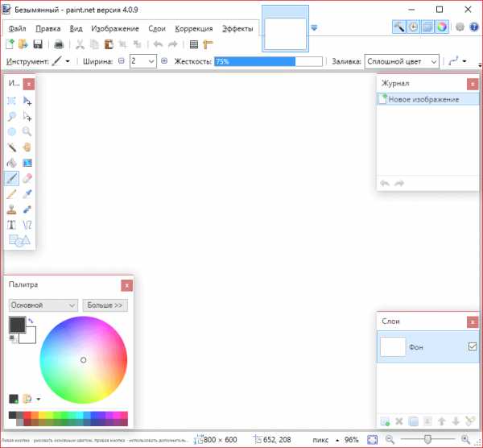483x448 pixels.
Task: Expand the image list arrow beside thumbnail
Action: (x=314, y=27)
